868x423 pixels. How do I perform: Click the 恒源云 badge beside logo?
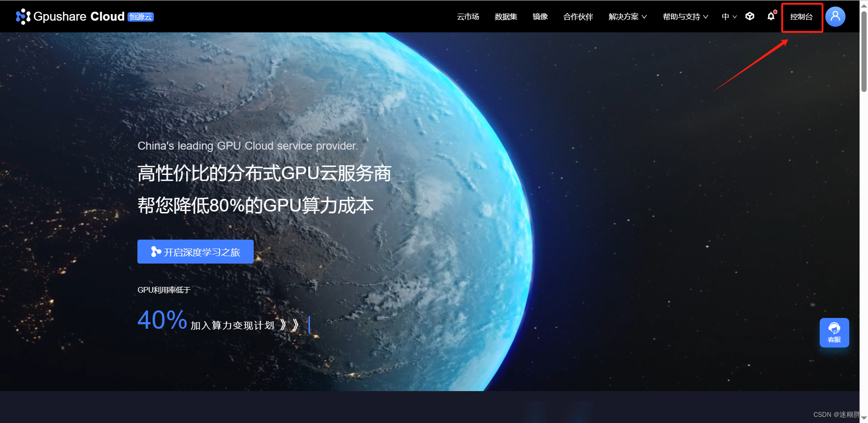point(141,17)
